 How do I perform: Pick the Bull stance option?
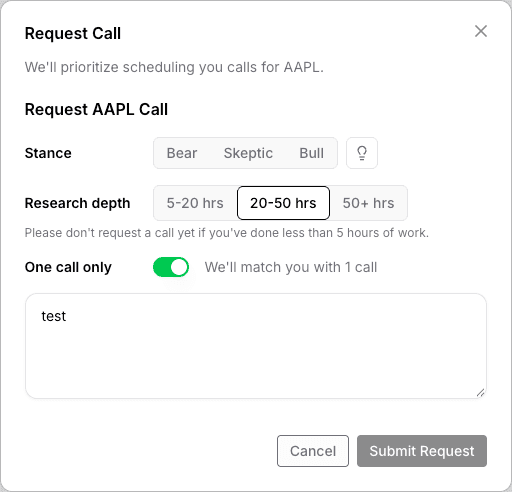[311, 153]
